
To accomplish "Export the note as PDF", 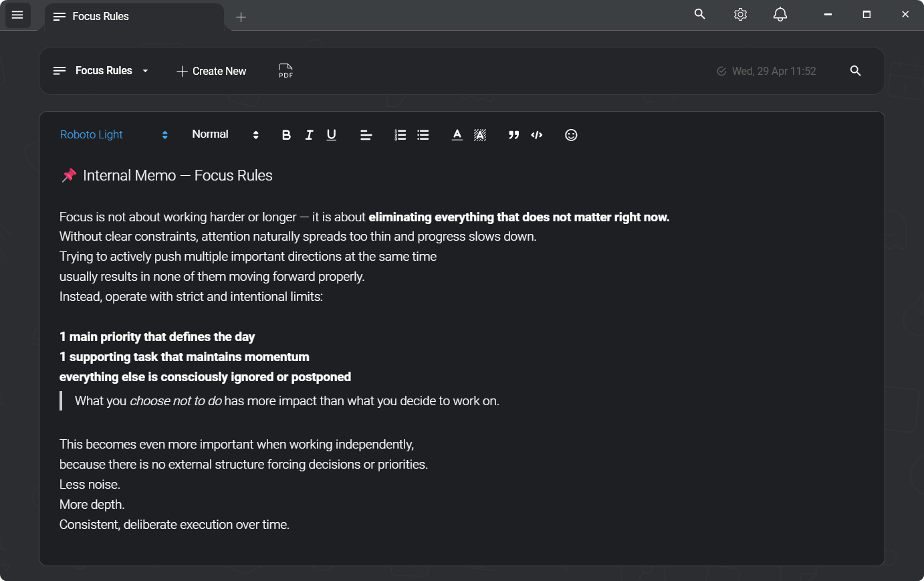I will (285, 71).
